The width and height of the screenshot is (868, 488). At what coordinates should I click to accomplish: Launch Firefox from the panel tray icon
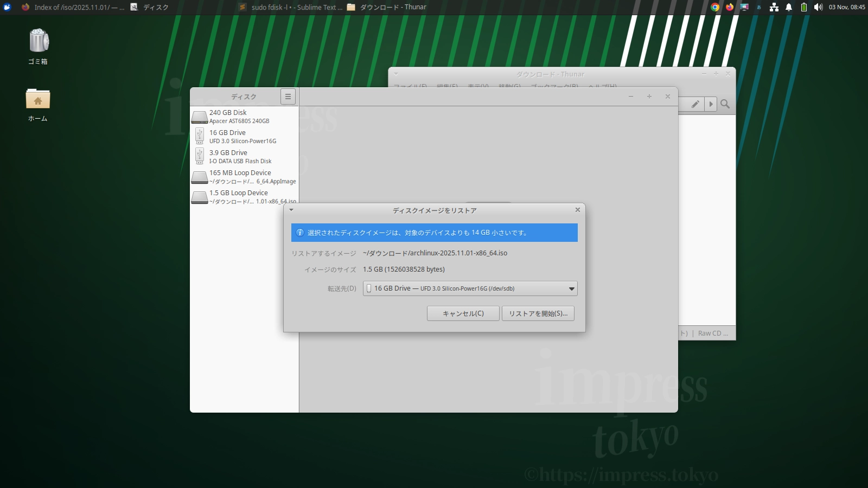pos(730,7)
